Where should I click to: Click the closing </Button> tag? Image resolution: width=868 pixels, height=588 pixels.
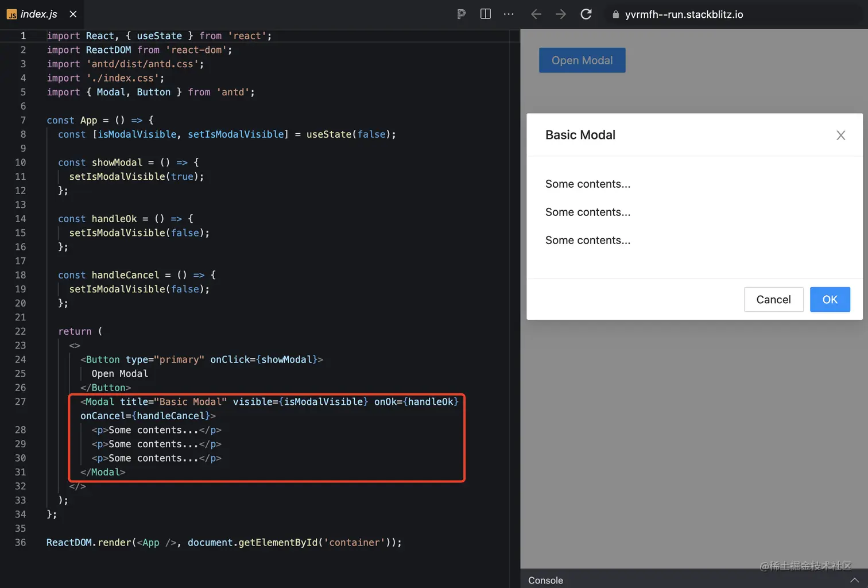pyautogui.click(x=106, y=388)
